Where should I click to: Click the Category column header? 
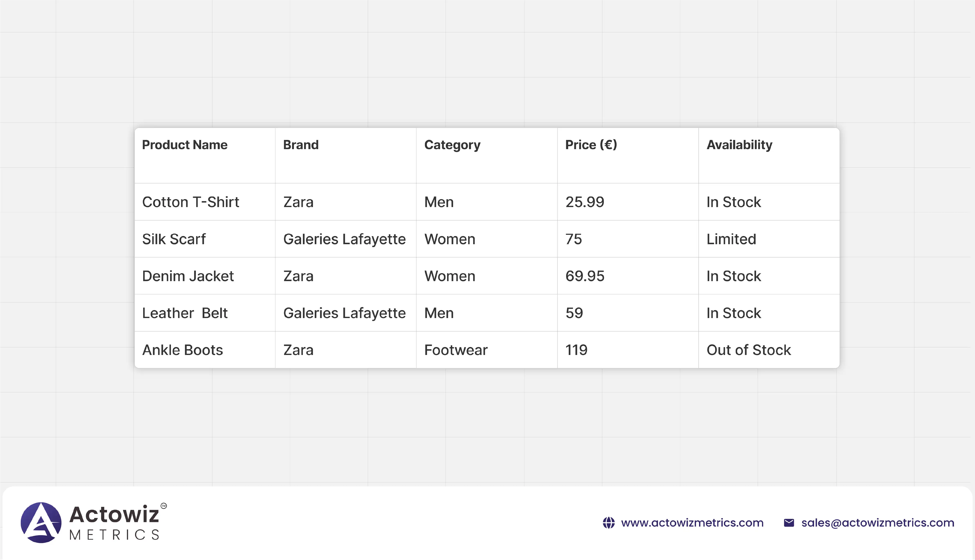[x=452, y=145]
